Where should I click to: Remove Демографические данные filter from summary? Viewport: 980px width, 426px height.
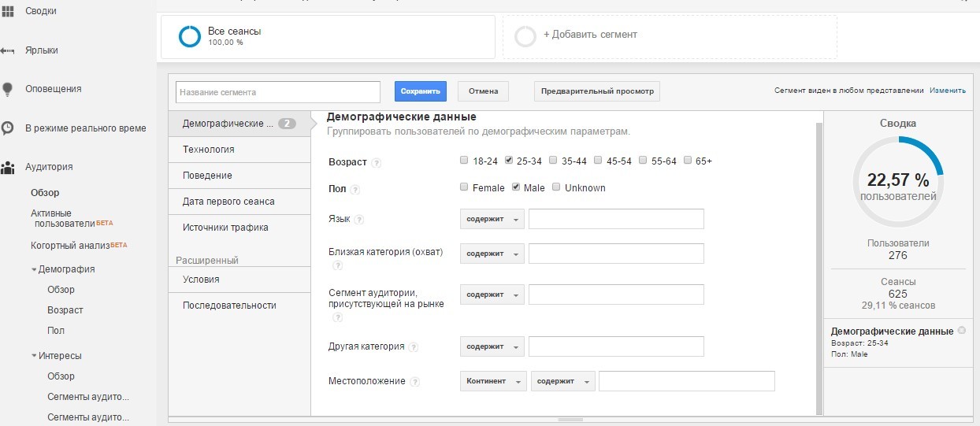point(962,331)
